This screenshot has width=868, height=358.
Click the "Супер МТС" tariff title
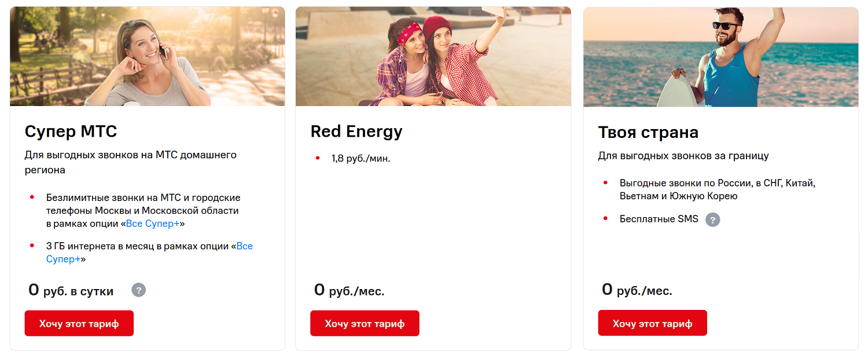tap(71, 131)
